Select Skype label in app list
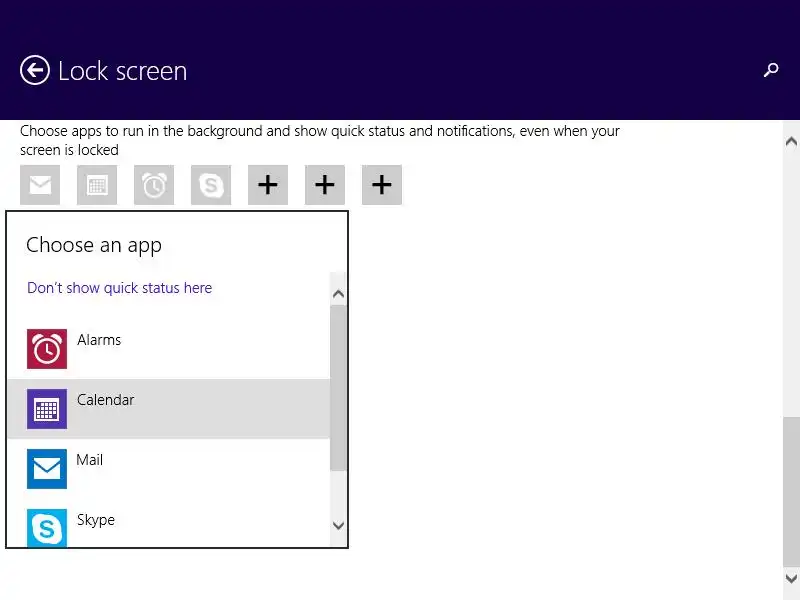Screen dimensions: 800x600 click(96, 520)
